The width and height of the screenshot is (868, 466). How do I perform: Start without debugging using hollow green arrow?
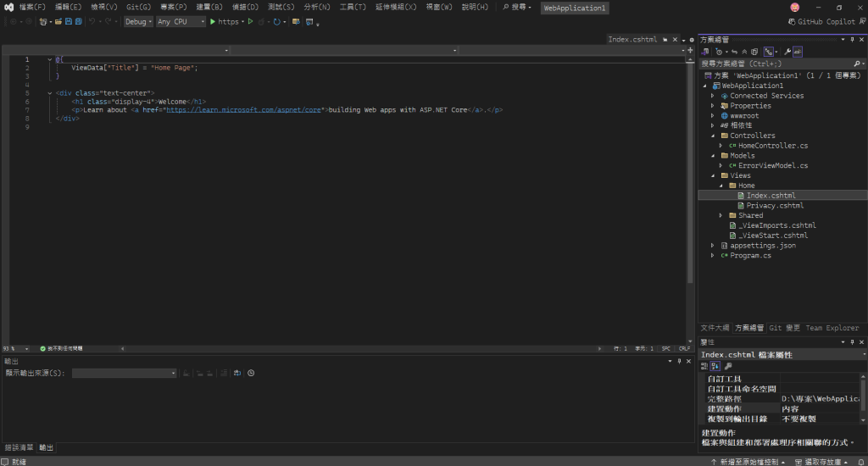click(x=250, y=21)
